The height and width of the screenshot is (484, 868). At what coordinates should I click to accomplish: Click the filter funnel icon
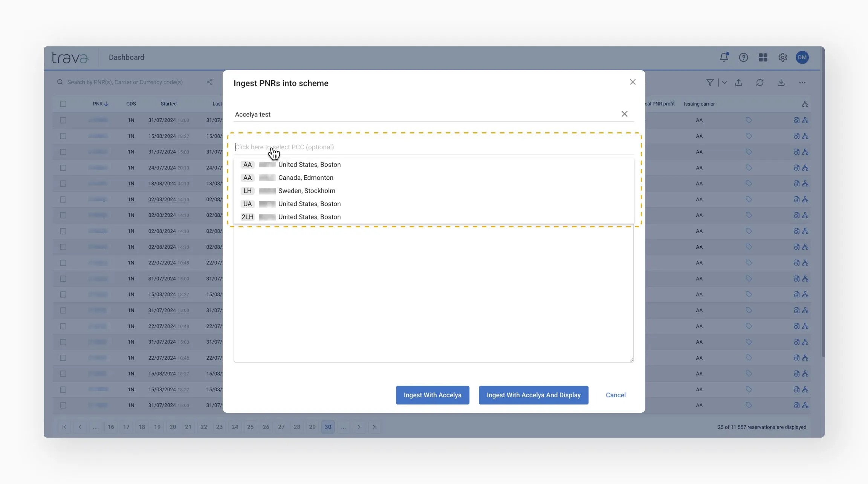coord(710,83)
